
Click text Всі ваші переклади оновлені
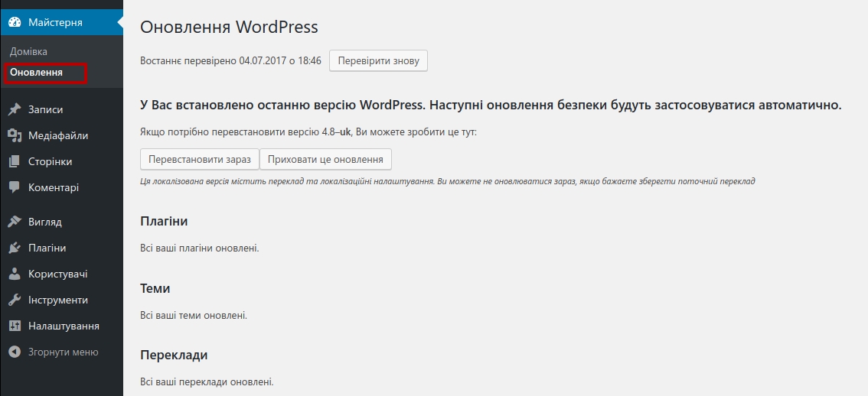[207, 382]
